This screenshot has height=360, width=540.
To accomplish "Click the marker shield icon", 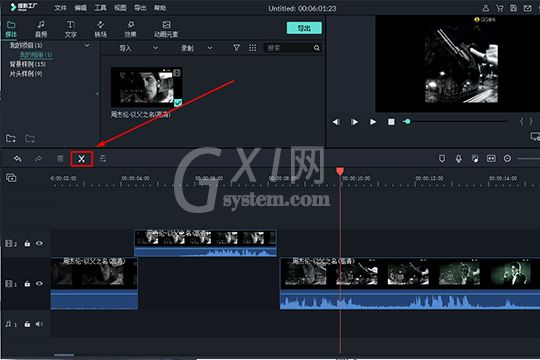I will [x=442, y=158].
